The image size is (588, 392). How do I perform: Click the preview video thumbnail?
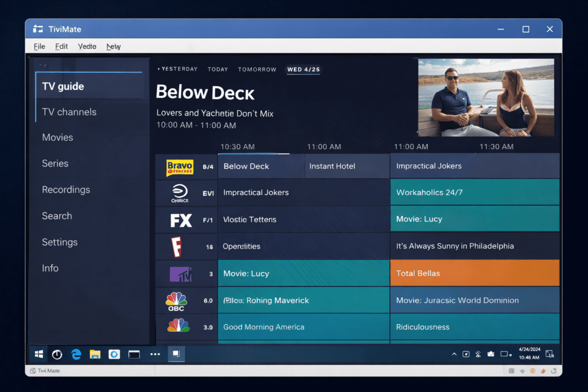[x=486, y=98]
